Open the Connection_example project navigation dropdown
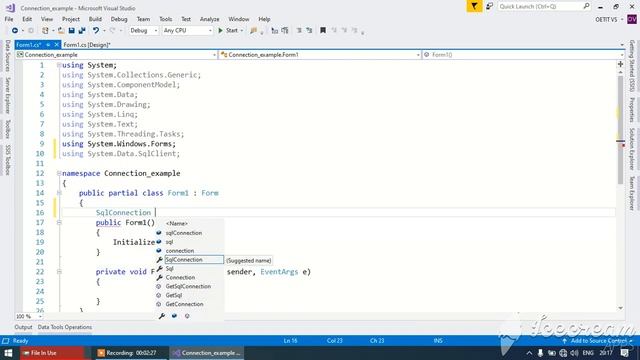640x360 pixels. 116,55
